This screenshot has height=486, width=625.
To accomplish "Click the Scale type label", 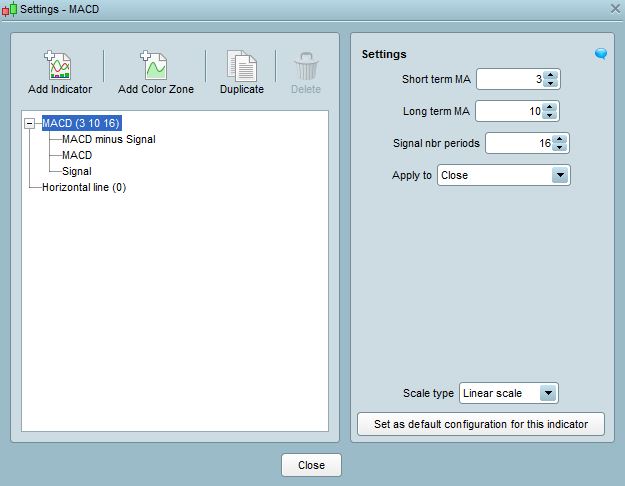I will (428, 393).
